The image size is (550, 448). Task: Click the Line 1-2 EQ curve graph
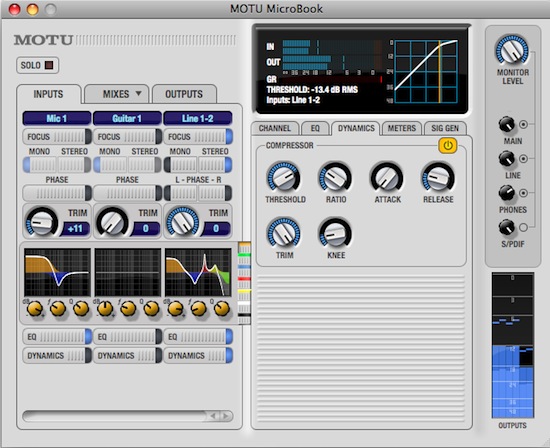[198, 272]
